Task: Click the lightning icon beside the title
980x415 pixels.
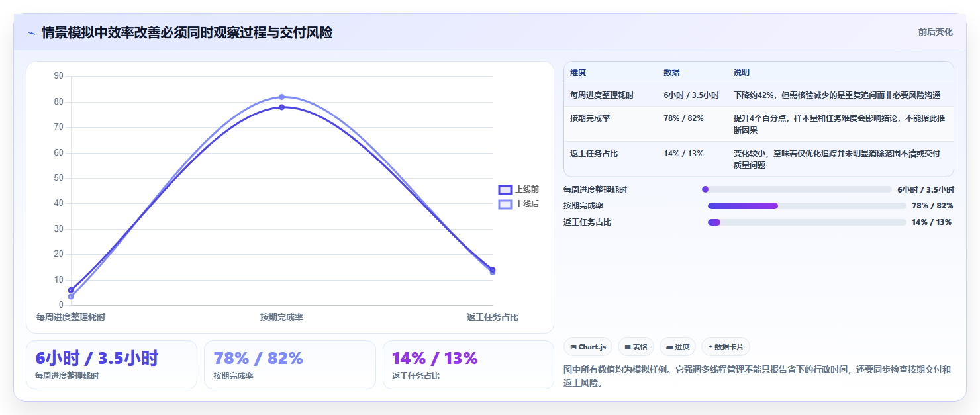Action: [31, 33]
